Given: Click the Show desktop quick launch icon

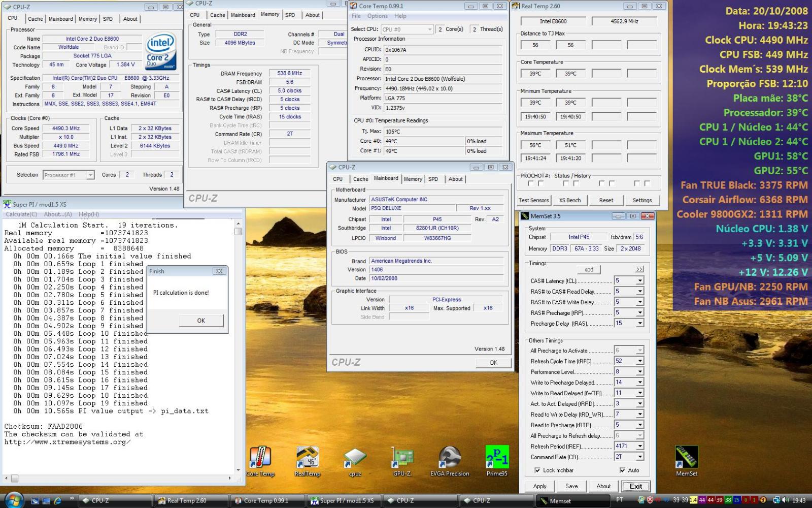Looking at the screenshot, I should click(46, 501).
